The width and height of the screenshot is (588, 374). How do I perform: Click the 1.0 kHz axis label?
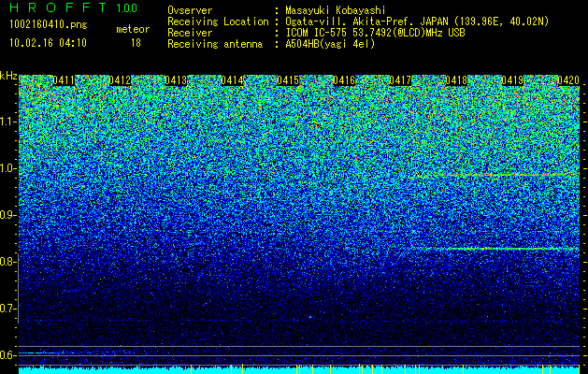click(x=7, y=168)
